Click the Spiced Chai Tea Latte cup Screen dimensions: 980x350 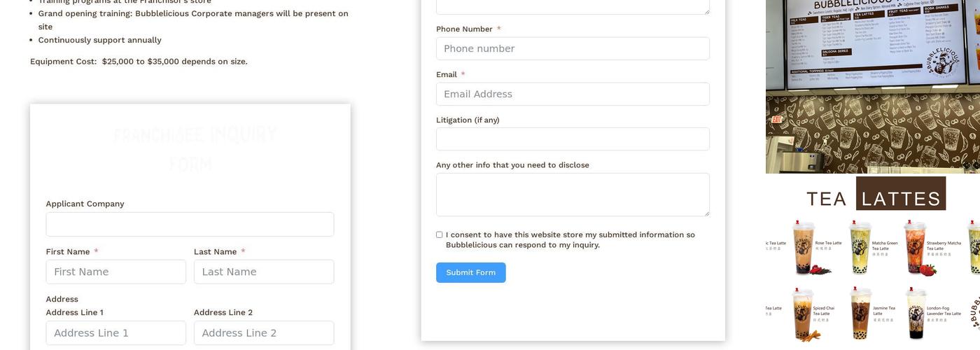pos(802,313)
